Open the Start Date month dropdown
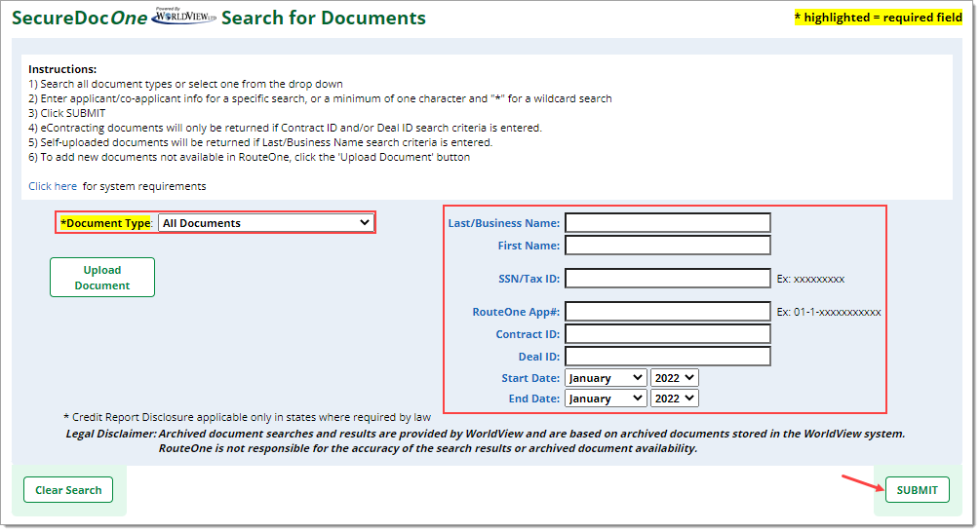Image resolution: width=980 pixels, height=532 pixels. click(x=606, y=378)
